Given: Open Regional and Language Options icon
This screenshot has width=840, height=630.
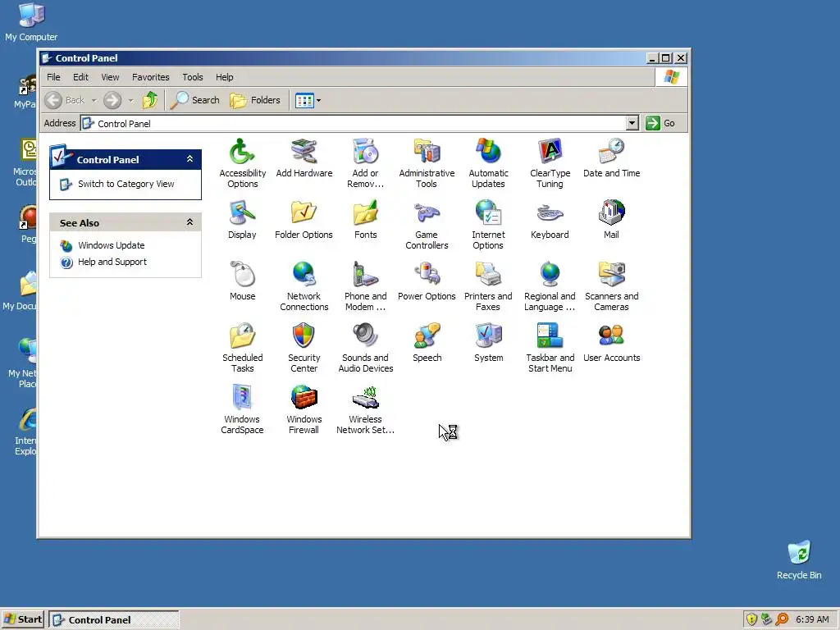Looking at the screenshot, I should 550,275.
